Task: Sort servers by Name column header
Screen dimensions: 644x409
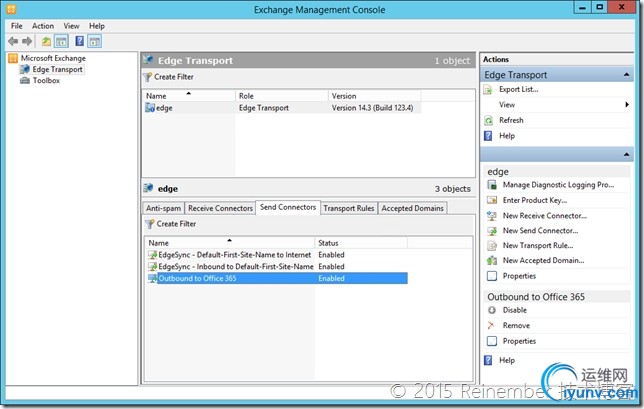Action: point(189,96)
